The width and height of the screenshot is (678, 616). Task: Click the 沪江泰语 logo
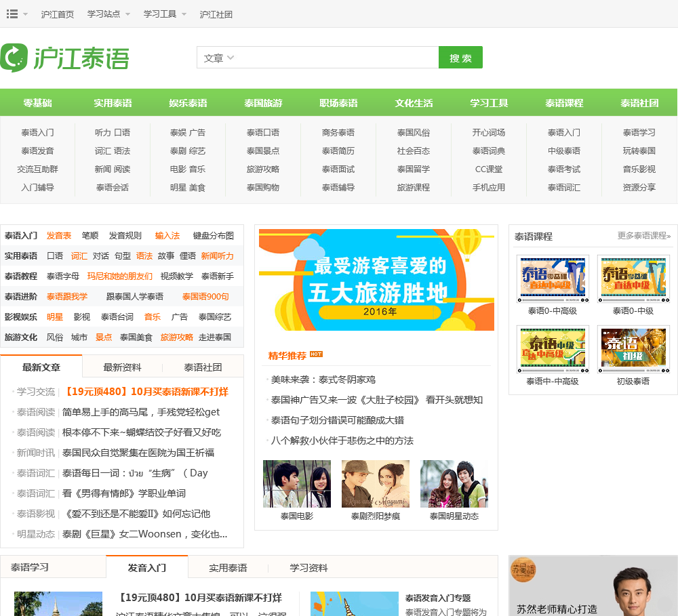[x=65, y=58]
